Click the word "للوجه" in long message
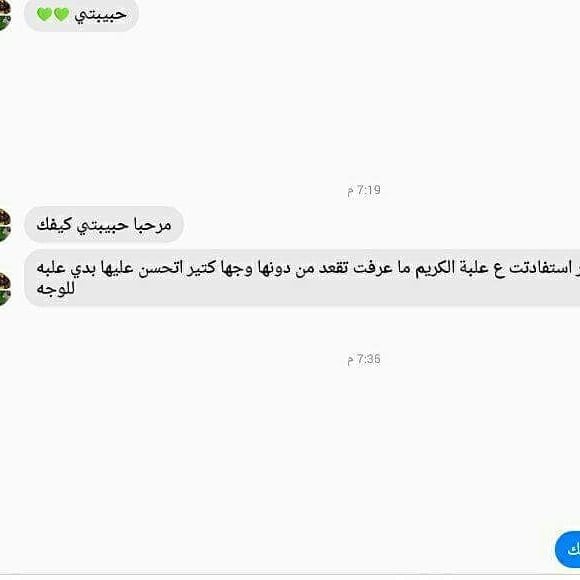The height and width of the screenshot is (580, 580). tap(55, 289)
